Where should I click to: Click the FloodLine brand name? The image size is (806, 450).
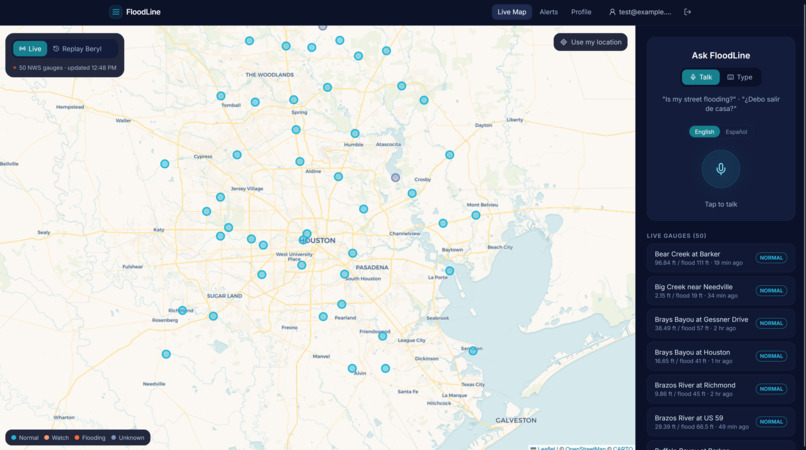(143, 12)
